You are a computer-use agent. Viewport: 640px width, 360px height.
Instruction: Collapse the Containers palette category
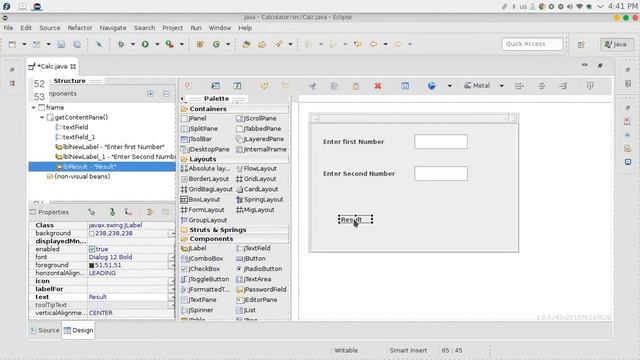(x=234, y=109)
